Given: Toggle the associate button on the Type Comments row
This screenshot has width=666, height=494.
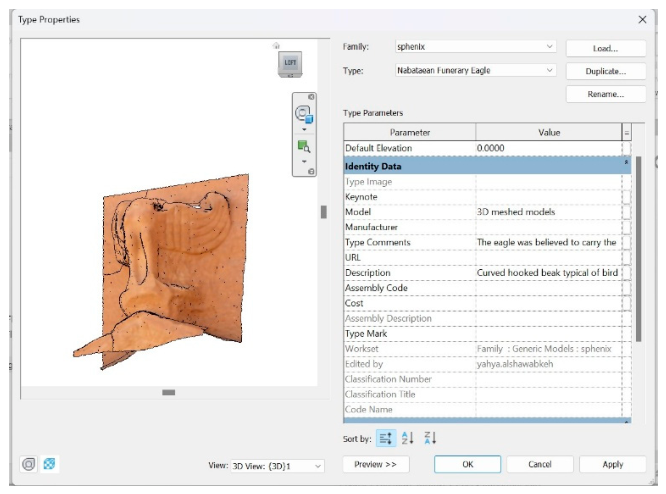Looking at the screenshot, I should coord(626,243).
